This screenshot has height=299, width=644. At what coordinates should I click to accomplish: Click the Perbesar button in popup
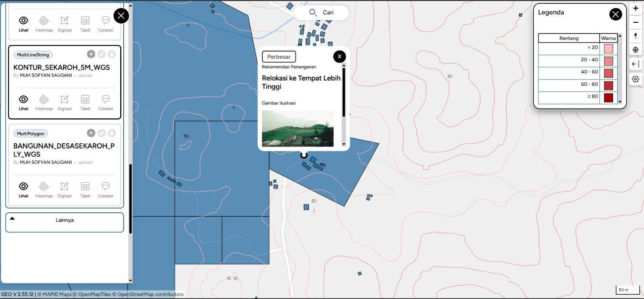click(x=279, y=57)
